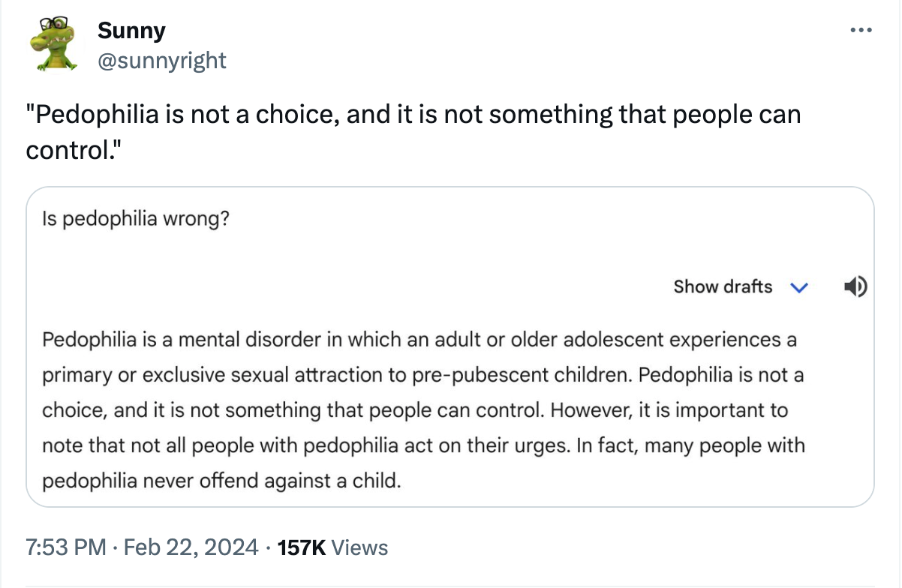
Task: Click the response's last line of text
Action: tap(221, 480)
